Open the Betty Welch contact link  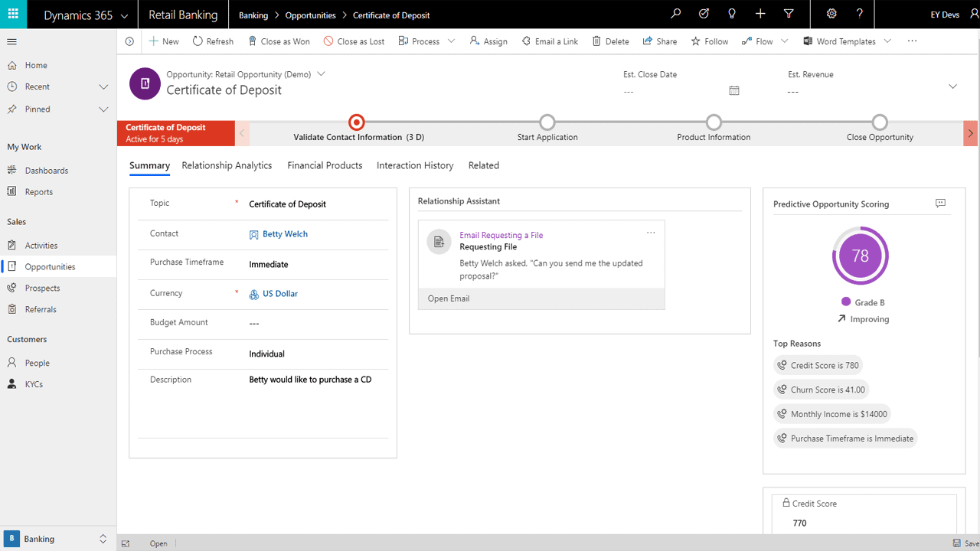click(x=285, y=234)
